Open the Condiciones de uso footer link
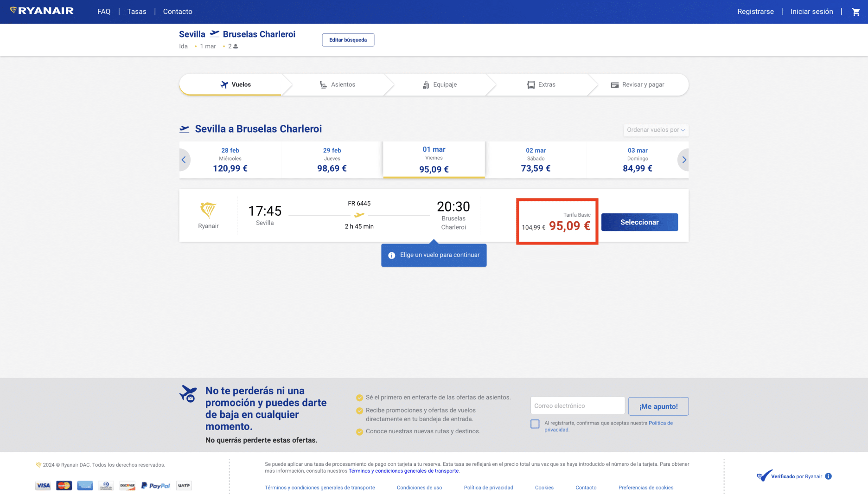Image resolution: width=868 pixels, height=501 pixels. 419,488
